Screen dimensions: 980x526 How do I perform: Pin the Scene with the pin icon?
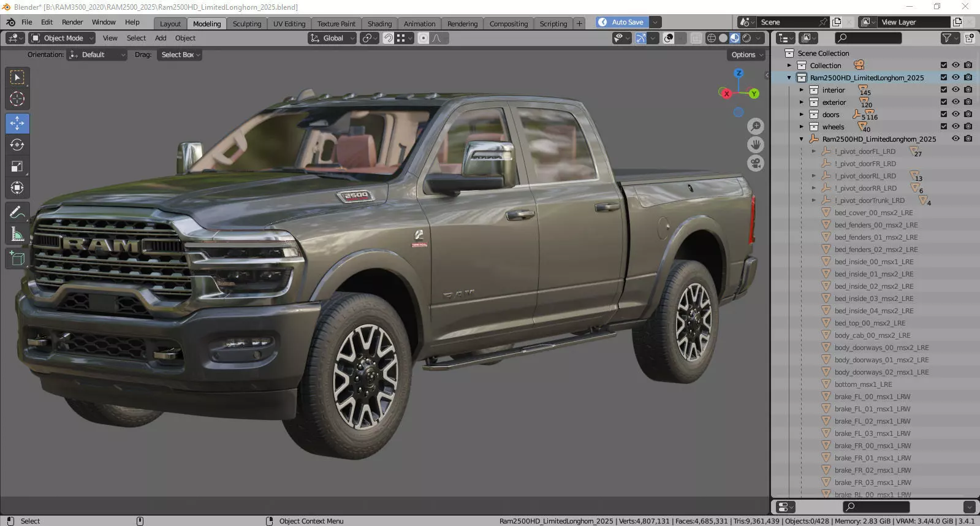824,22
